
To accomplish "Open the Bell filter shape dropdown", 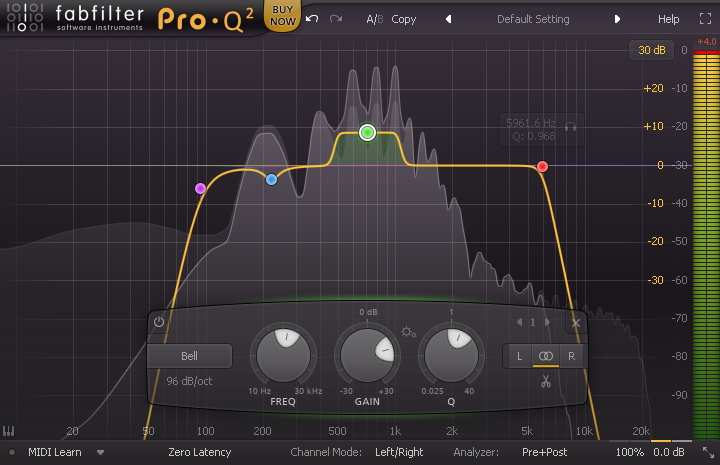I will [189, 356].
